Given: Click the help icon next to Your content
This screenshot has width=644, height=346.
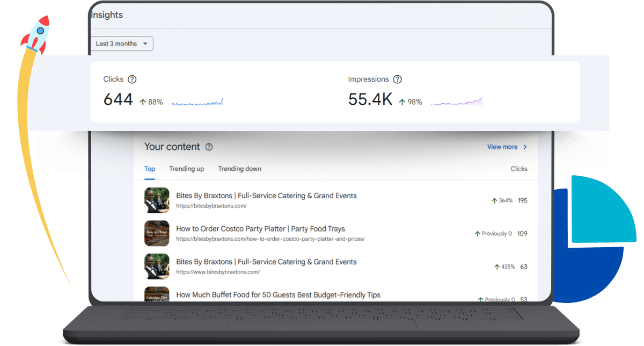Looking at the screenshot, I should point(209,147).
